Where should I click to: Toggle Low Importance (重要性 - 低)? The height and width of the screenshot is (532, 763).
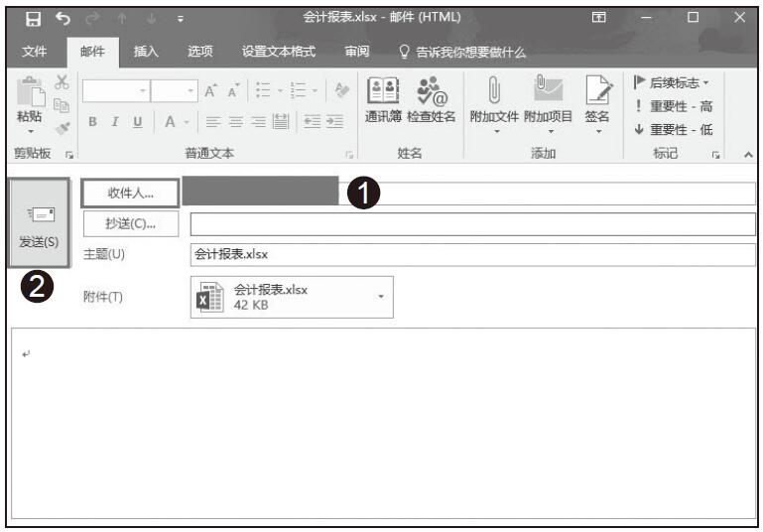pyautogui.click(x=673, y=129)
